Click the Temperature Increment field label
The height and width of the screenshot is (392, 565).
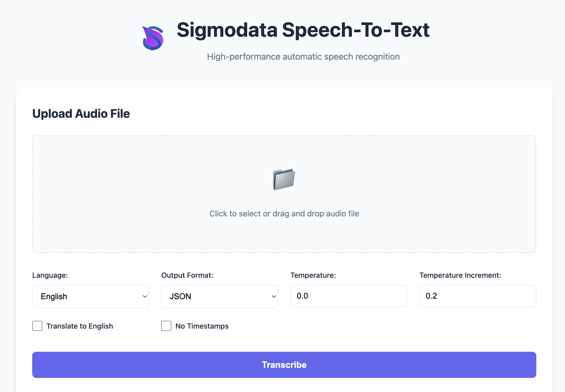[x=460, y=275]
